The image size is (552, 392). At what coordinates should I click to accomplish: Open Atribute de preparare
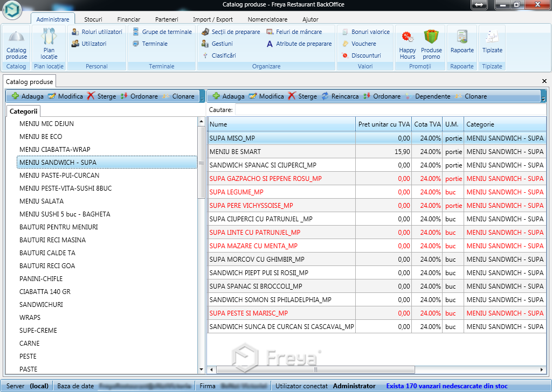pos(299,44)
